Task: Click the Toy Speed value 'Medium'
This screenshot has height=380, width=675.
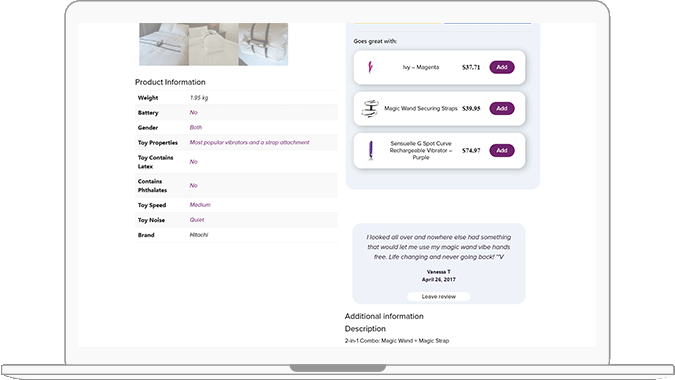Action: tap(200, 205)
